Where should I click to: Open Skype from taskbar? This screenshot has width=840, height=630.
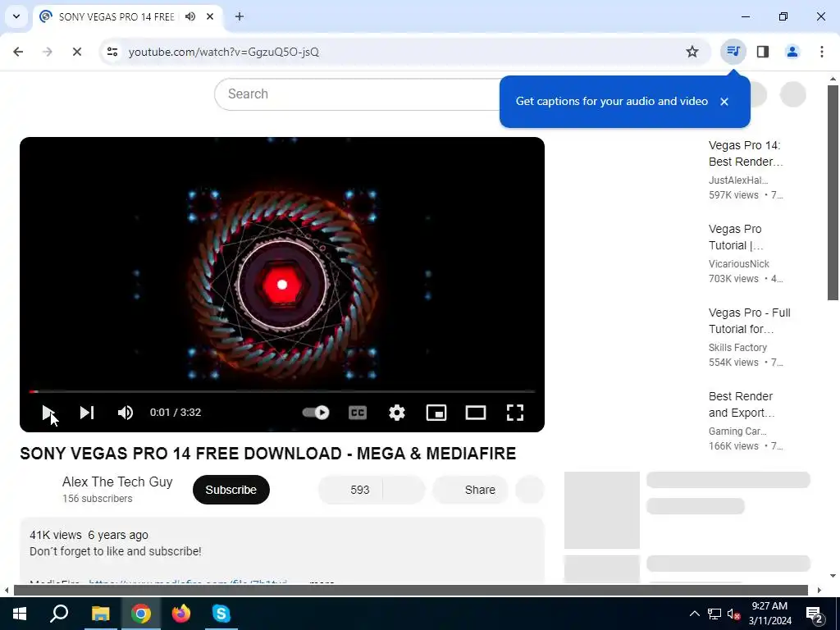pos(221,614)
